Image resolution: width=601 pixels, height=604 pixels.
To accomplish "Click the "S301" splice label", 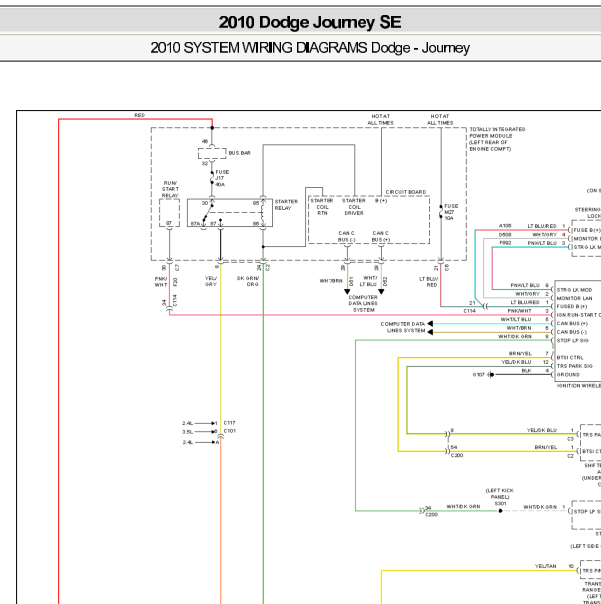I will coord(500,503).
